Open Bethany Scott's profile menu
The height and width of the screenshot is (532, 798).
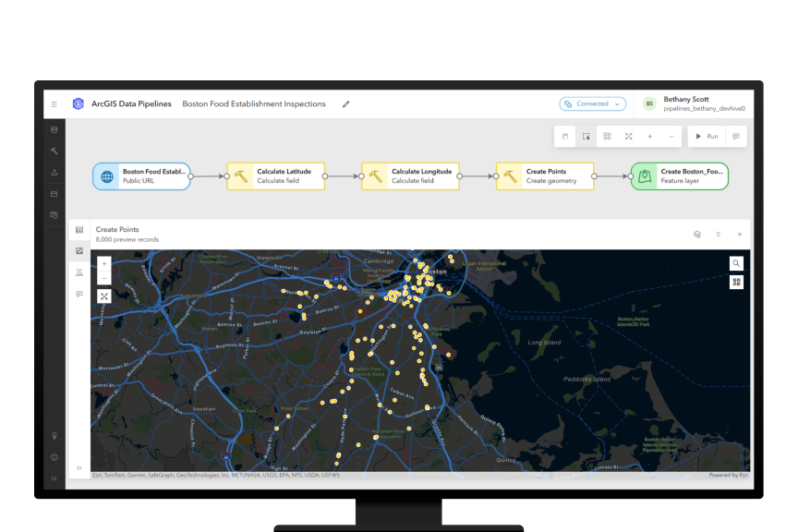click(650, 103)
